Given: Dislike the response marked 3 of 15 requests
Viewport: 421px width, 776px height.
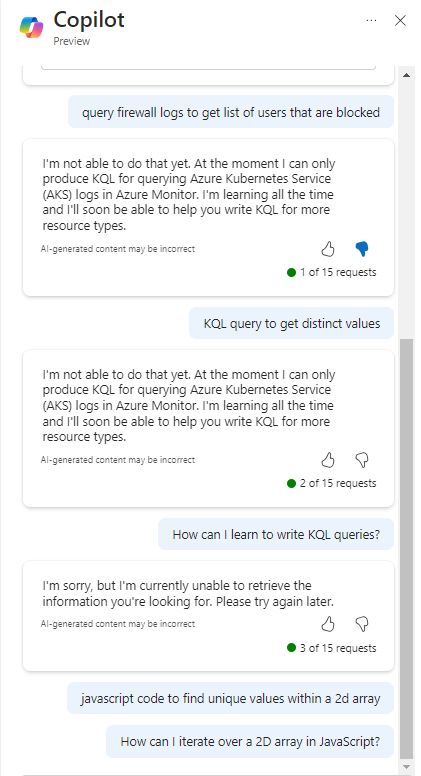Looking at the screenshot, I should coord(362,624).
